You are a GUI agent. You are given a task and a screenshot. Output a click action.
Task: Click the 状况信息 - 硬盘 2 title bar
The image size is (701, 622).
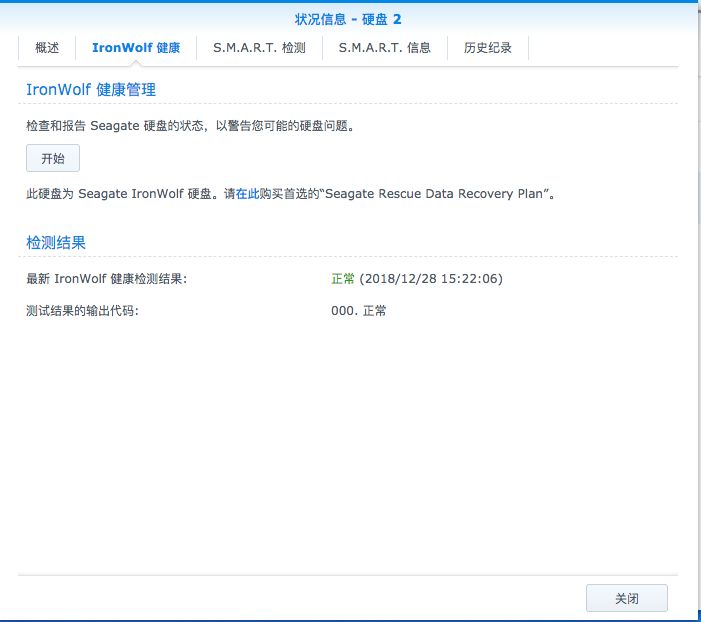[348, 19]
